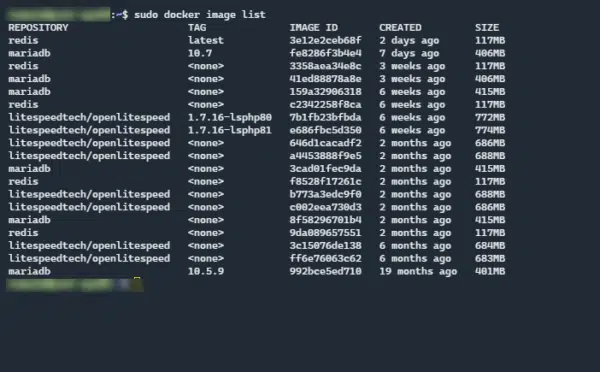The height and width of the screenshot is (372, 600).
Task: Click image ID ff6e76063c62
Action: point(325,258)
